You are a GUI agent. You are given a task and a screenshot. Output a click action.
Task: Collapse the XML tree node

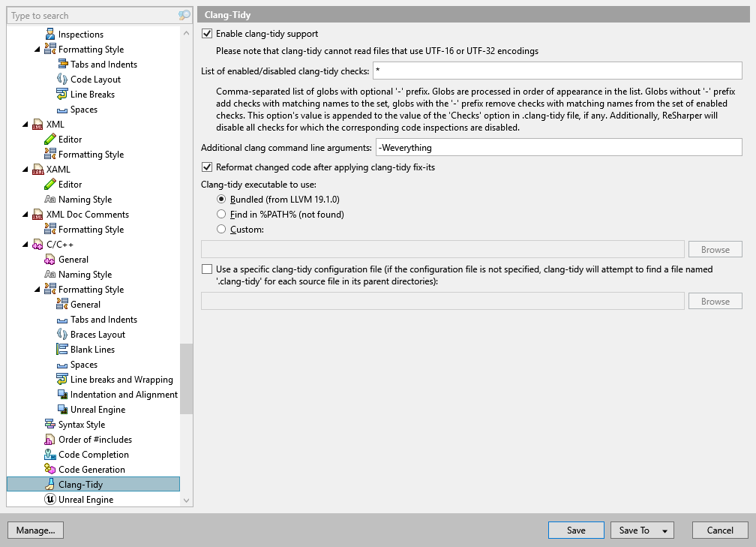point(26,124)
